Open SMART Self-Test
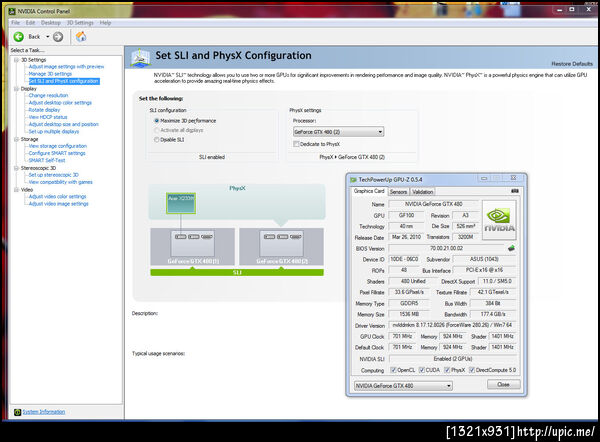The height and width of the screenshot is (442, 600). pyautogui.click(x=47, y=160)
